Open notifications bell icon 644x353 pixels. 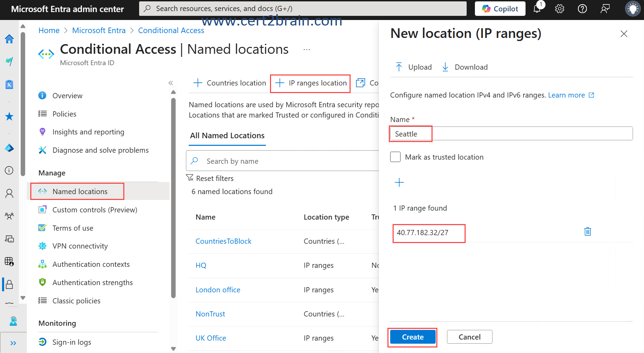tap(537, 9)
